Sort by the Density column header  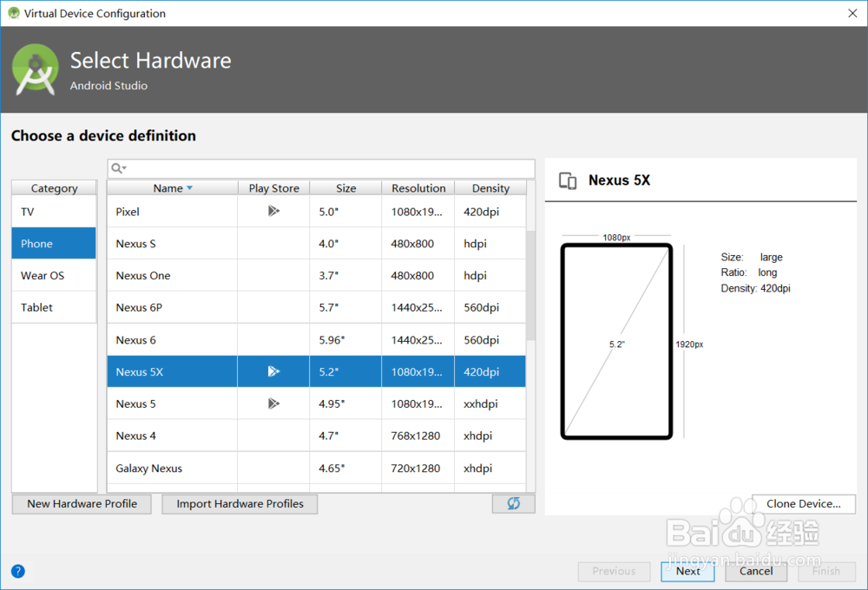click(490, 188)
